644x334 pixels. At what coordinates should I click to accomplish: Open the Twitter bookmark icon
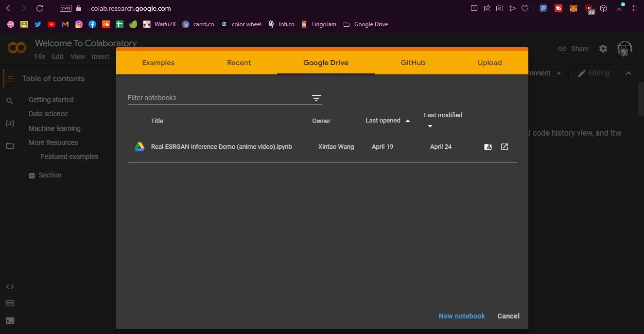click(x=38, y=24)
